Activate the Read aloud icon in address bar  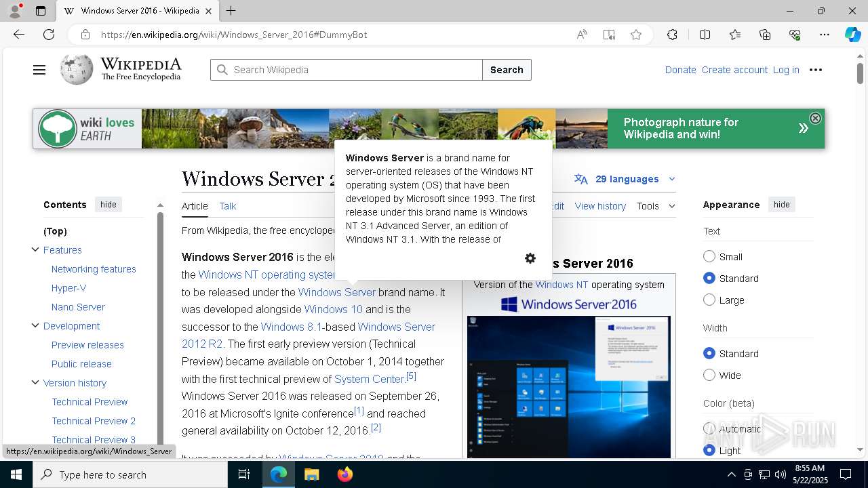582,35
